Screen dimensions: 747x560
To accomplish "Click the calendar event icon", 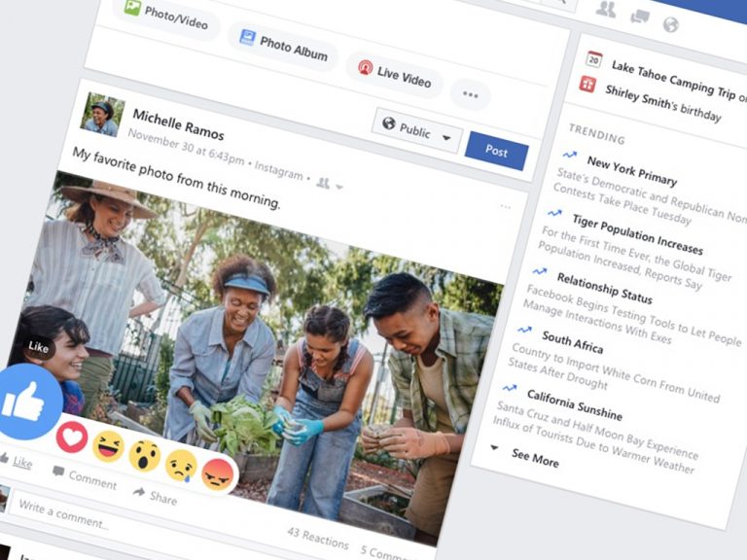I will click(x=594, y=59).
